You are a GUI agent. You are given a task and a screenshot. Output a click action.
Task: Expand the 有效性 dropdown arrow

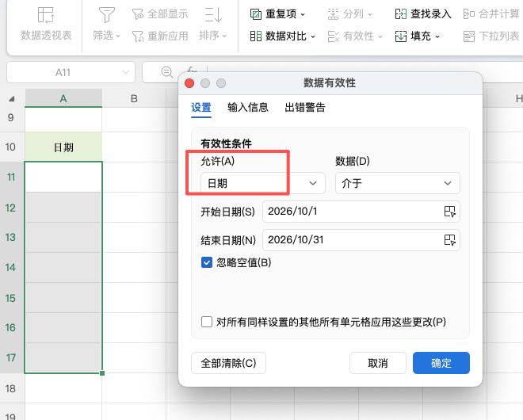tap(380, 36)
